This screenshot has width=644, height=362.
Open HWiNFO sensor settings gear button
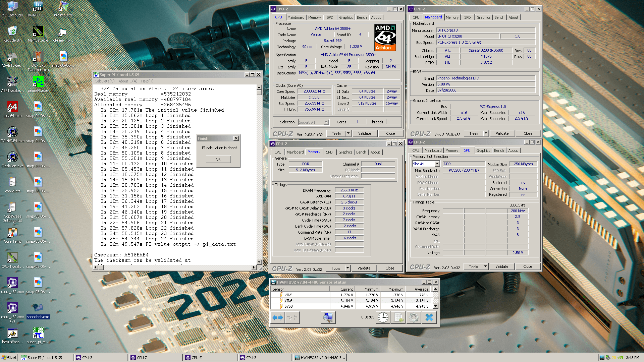click(414, 317)
